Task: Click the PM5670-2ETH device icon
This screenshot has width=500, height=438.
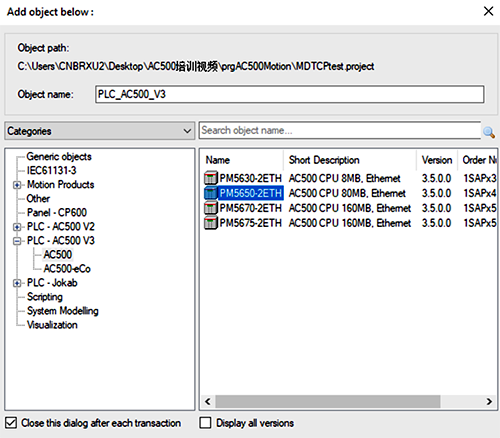Action: click(210, 208)
